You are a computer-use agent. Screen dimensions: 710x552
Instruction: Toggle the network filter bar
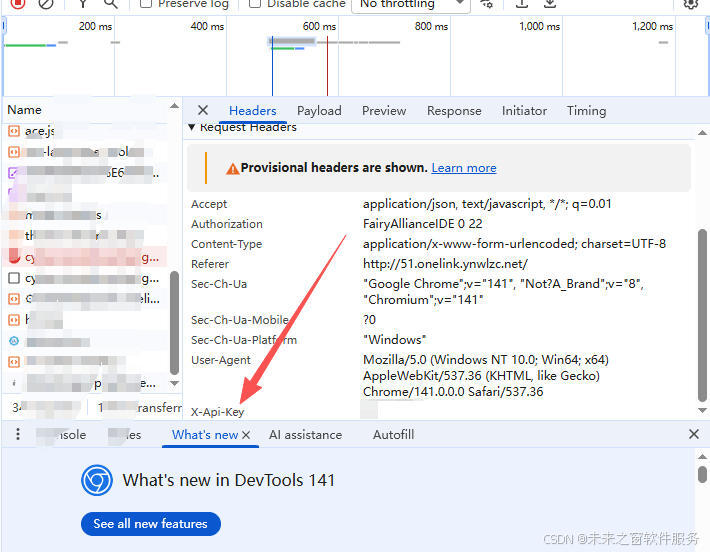pyautogui.click(x=82, y=3)
